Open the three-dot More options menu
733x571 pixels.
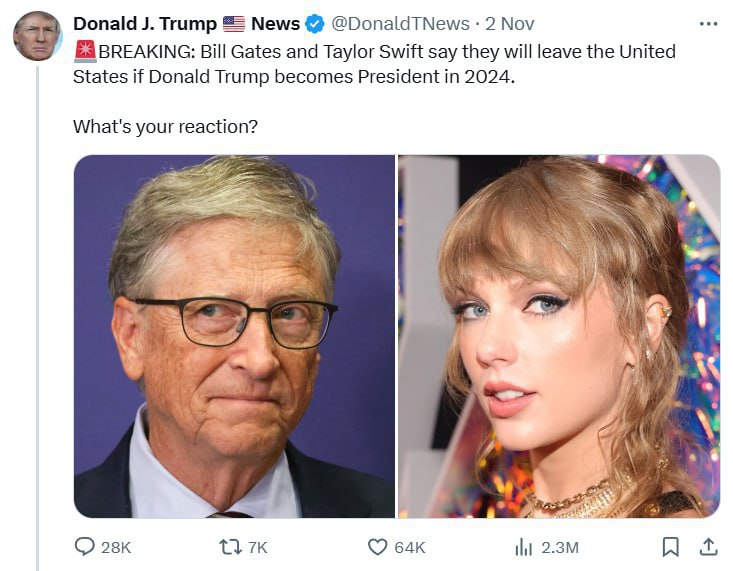click(708, 23)
